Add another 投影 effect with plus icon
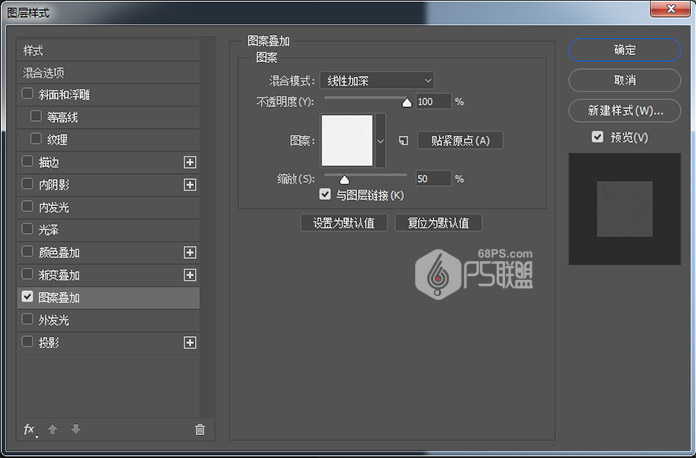 (x=190, y=343)
